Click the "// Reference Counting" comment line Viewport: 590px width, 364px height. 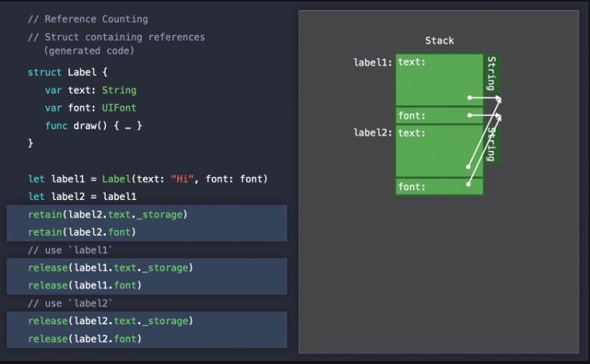click(88, 19)
